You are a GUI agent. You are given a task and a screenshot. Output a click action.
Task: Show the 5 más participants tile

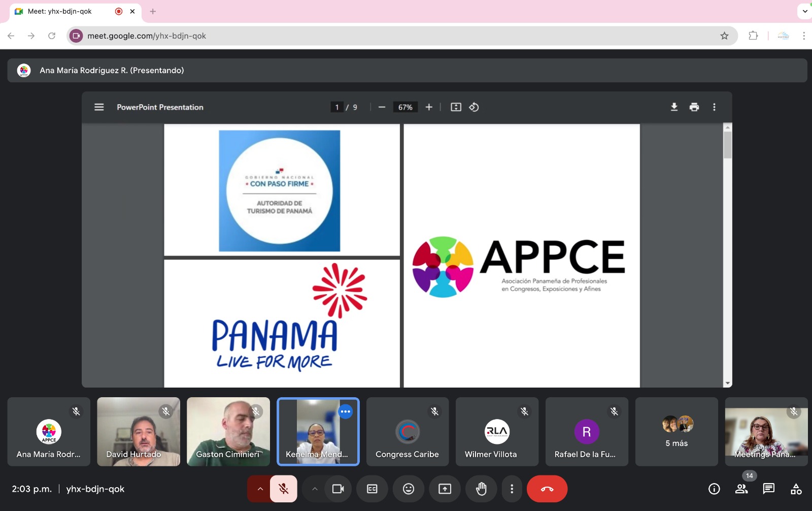tap(676, 432)
